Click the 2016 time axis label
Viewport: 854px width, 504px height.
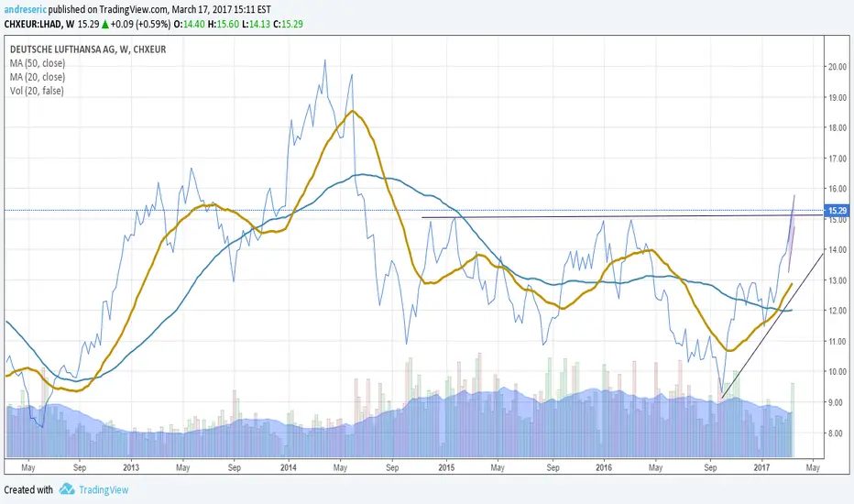[x=604, y=467]
